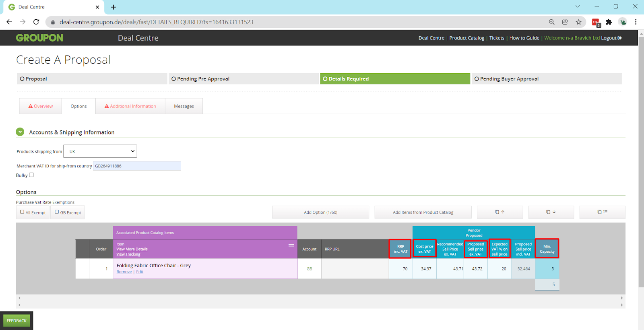Reload the Deal Centre page
The width and height of the screenshot is (644, 330).
click(x=36, y=22)
